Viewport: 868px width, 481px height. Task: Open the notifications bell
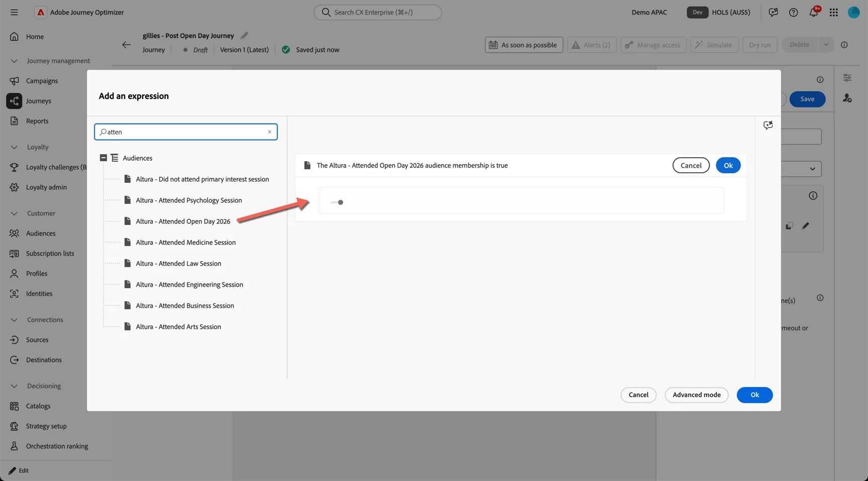pyautogui.click(x=813, y=12)
